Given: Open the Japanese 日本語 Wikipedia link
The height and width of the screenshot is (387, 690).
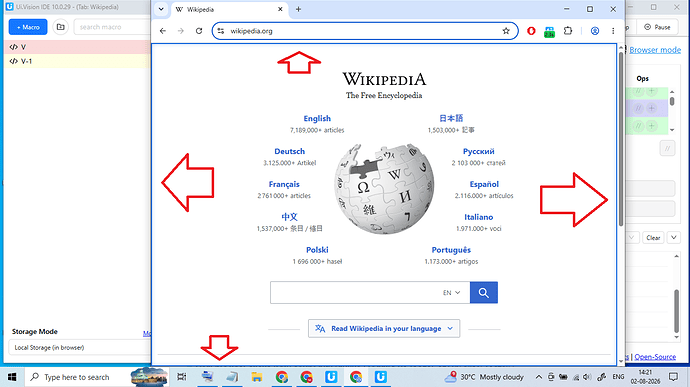Looking at the screenshot, I should tap(451, 118).
